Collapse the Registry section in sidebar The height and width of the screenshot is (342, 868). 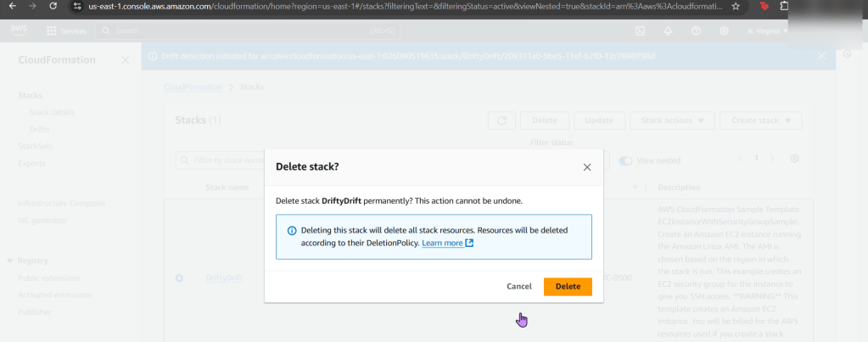click(9, 261)
